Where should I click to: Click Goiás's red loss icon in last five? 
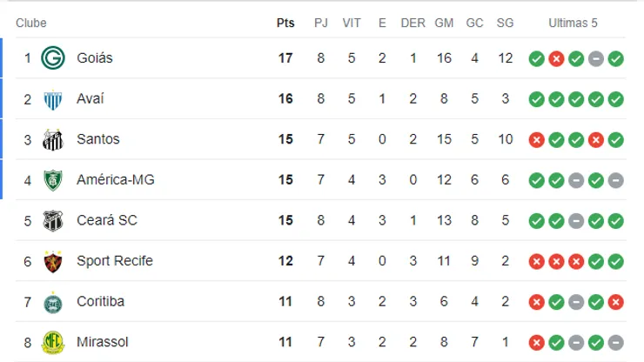click(556, 59)
